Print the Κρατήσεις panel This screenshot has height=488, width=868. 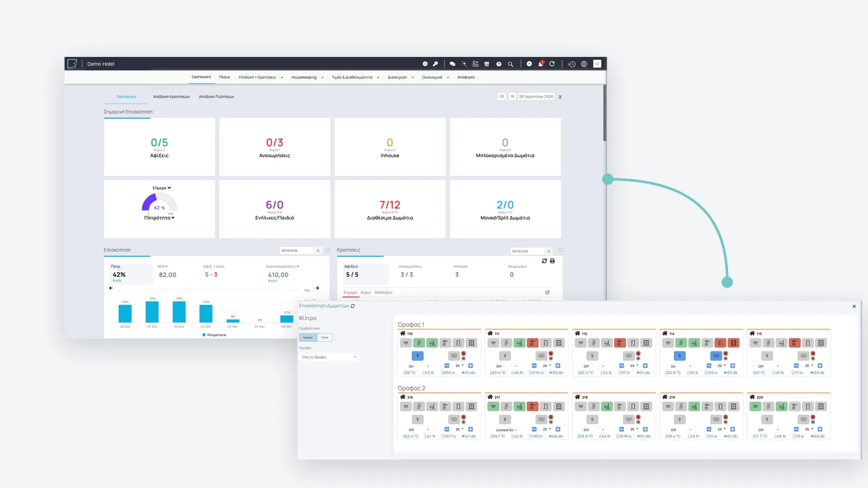(552, 261)
